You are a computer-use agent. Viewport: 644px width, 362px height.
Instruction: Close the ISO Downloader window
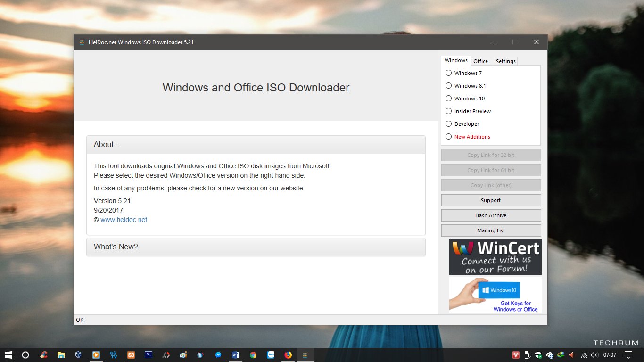[x=537, y=42]
